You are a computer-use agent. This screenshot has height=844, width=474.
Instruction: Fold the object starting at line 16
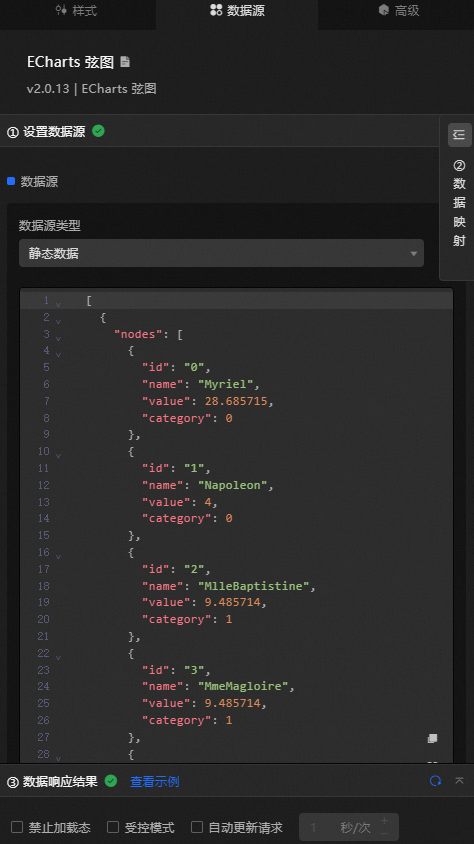pyautogui.click(x=58, y=556)
